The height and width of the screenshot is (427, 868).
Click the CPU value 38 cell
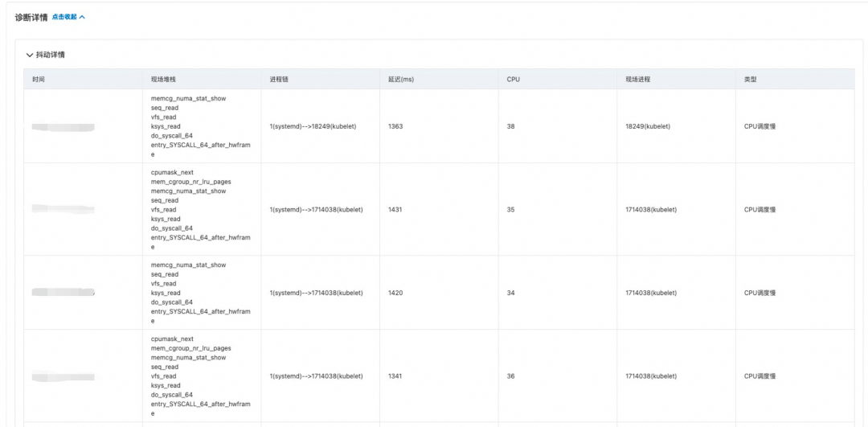(558, 126)
